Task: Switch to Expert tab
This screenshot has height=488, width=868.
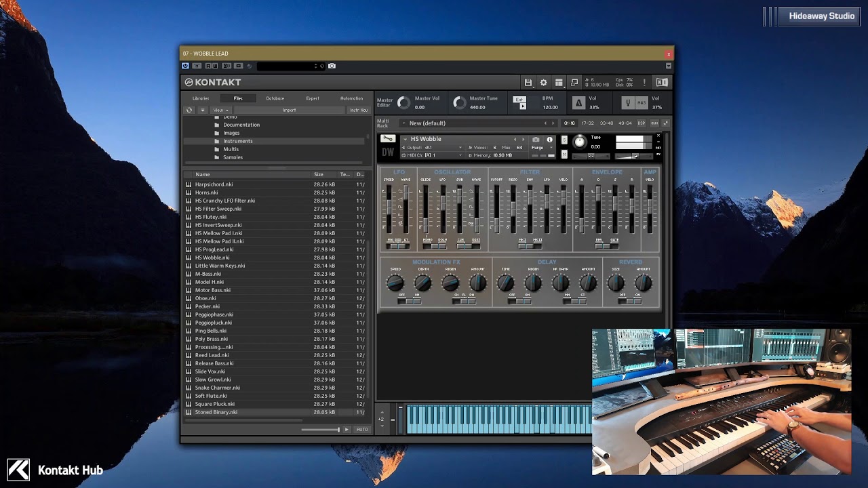Action: click(313, 98)
